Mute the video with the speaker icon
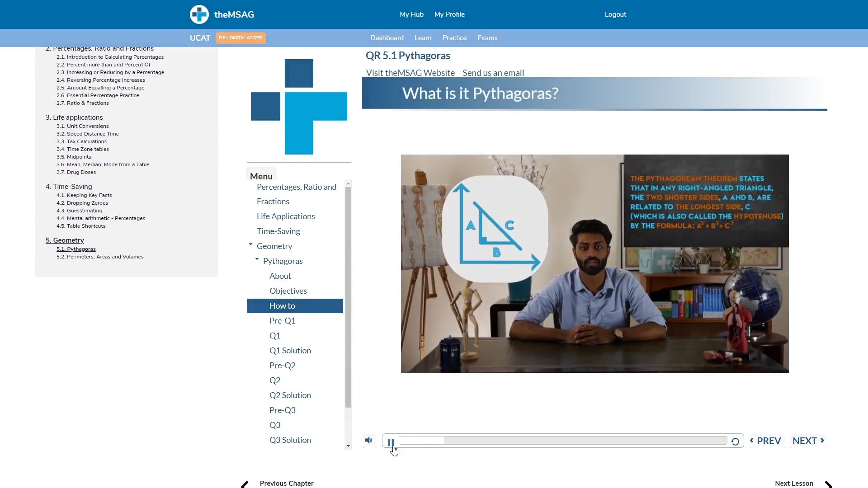This screenshot has width=868, height=488. pyautogui.click(x=369, y=440)
